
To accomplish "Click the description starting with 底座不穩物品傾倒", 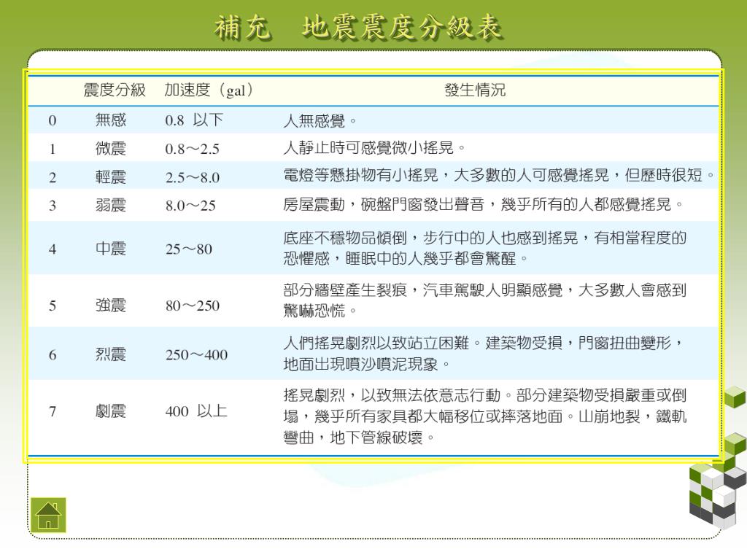I will pos(485,248).
